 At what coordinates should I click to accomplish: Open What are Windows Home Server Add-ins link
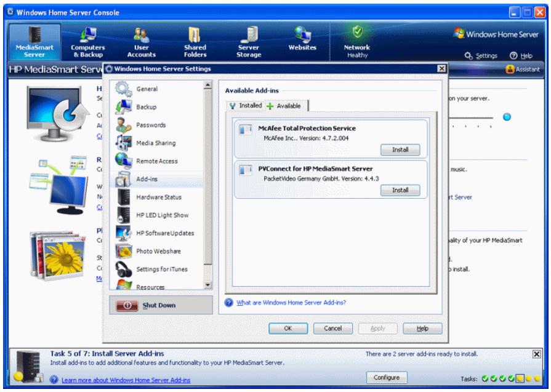tap(291, 302)
